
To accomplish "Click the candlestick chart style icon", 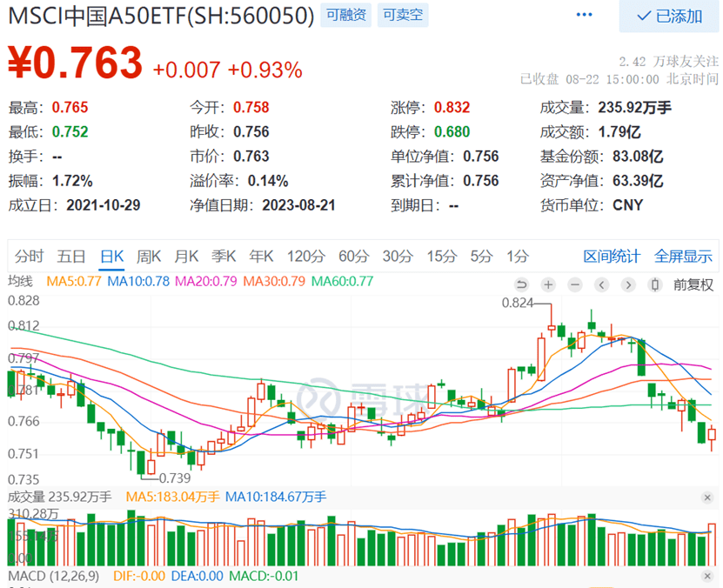I will [x=655, y=284].
